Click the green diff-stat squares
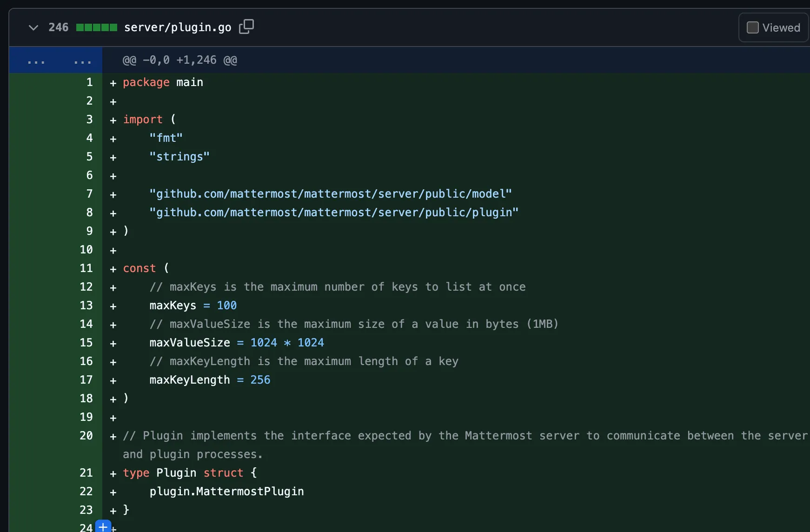The width and height of the screenshot is (810, 532). coord(97,27)
